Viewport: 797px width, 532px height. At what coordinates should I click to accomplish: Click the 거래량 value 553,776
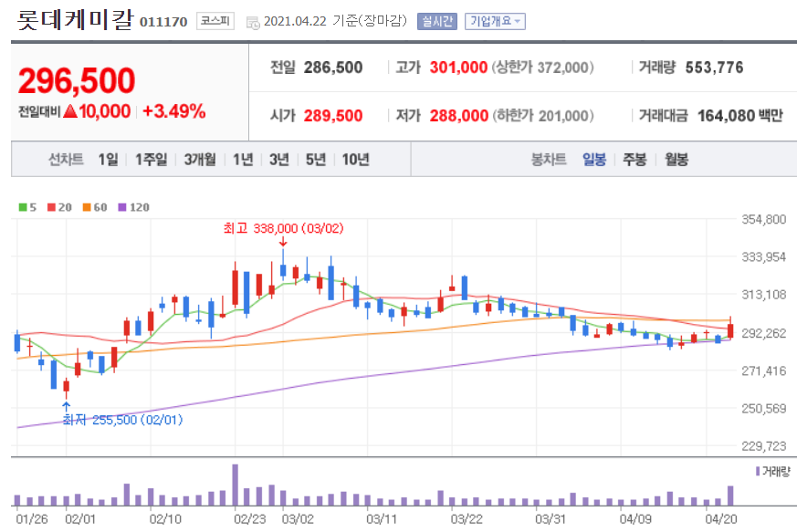[x=714, y=68]
